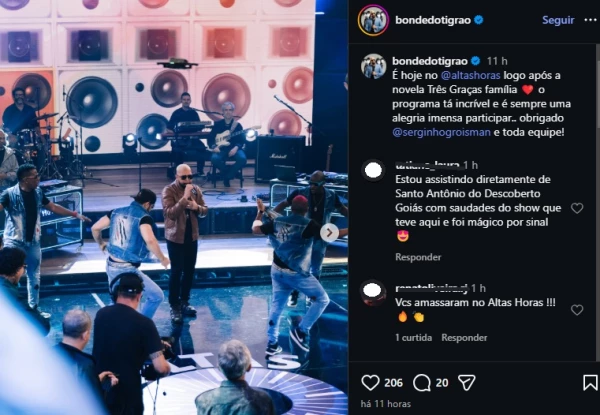Click the verified badge beside the header username
The width and height of the screenshot is (600, 415).
479,20
